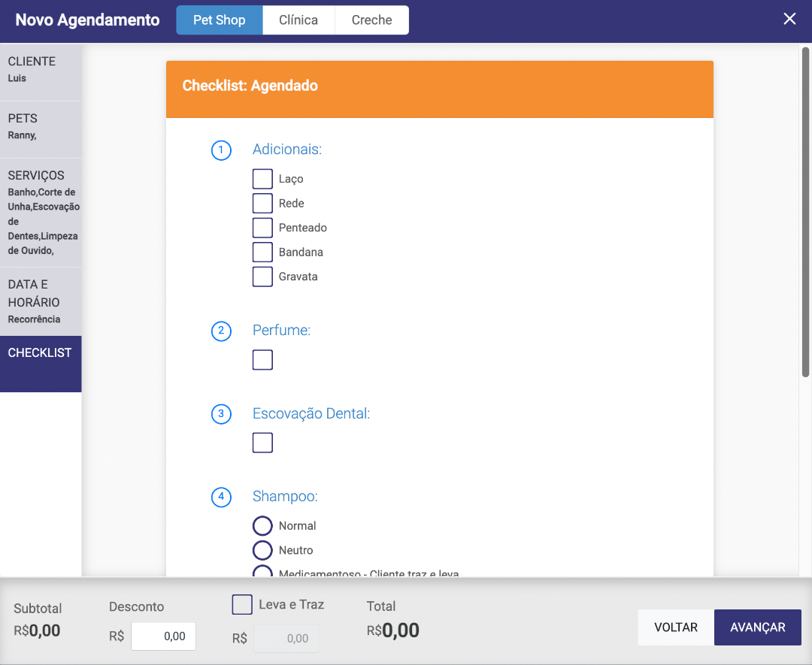
Task: Select the CHECKLIST step in sidebar
Action: point(41,364)
